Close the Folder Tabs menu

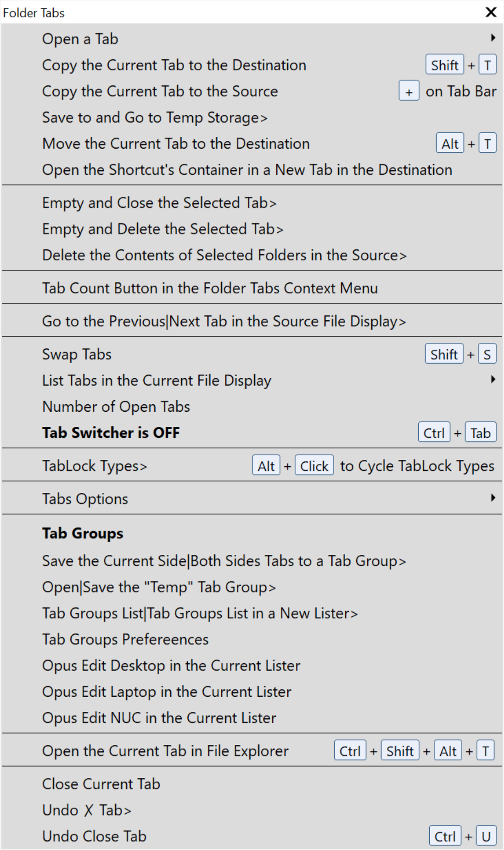click(491, 12)
